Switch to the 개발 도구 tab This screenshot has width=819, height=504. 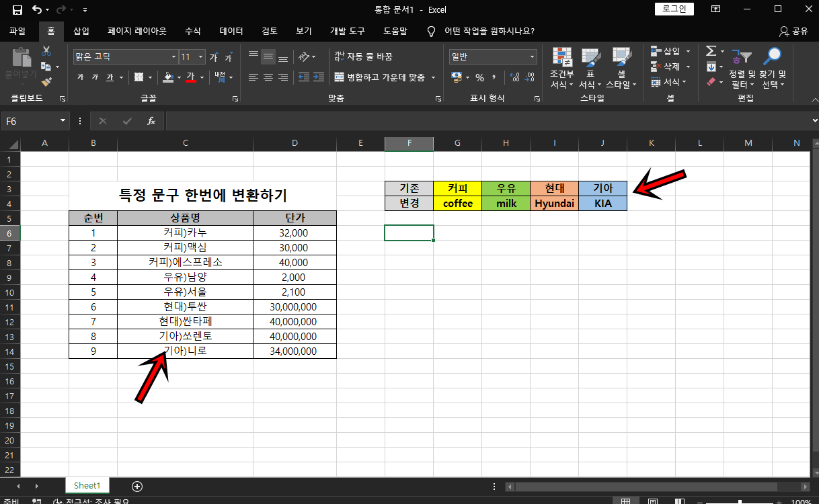347,31
